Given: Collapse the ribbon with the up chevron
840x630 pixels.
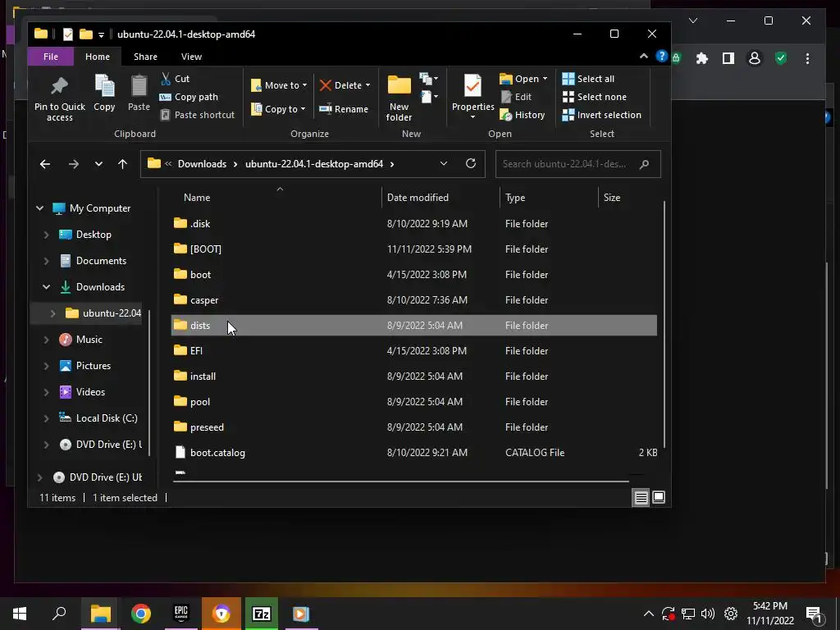Looking at the screenshot, I should tap(643, 57).
